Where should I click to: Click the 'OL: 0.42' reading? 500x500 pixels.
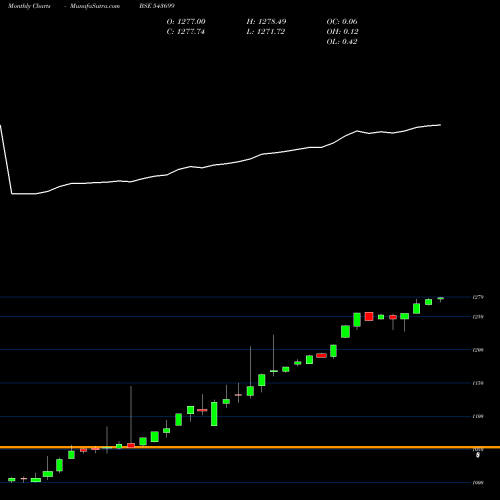[x=342, y=42]
